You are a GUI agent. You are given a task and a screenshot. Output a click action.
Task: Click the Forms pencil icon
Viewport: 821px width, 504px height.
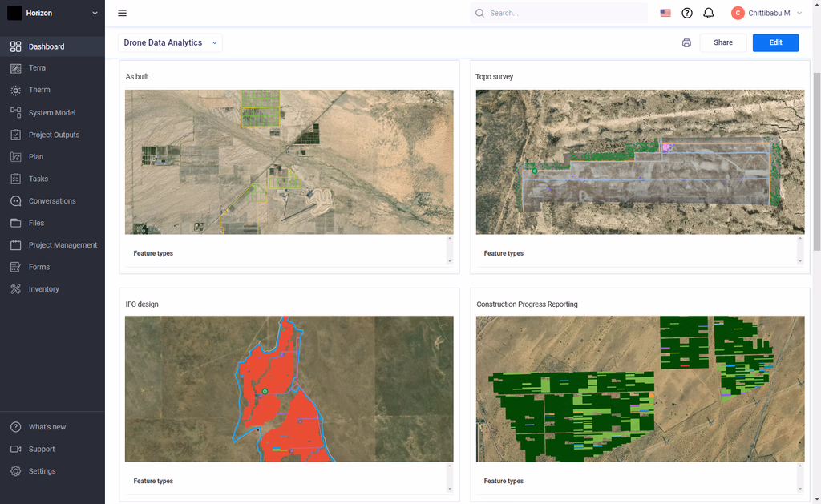click(x=16, y=267)
